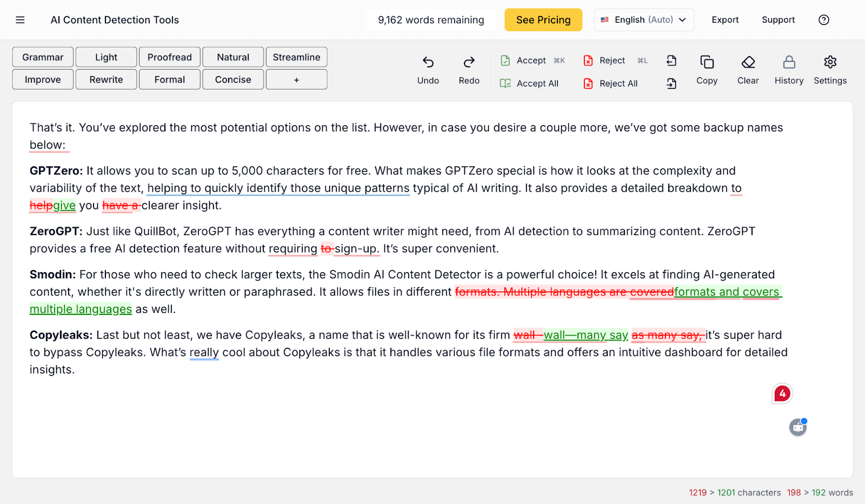
Task: Go to previous suggestion icon
Action: [x=671, y=61]
